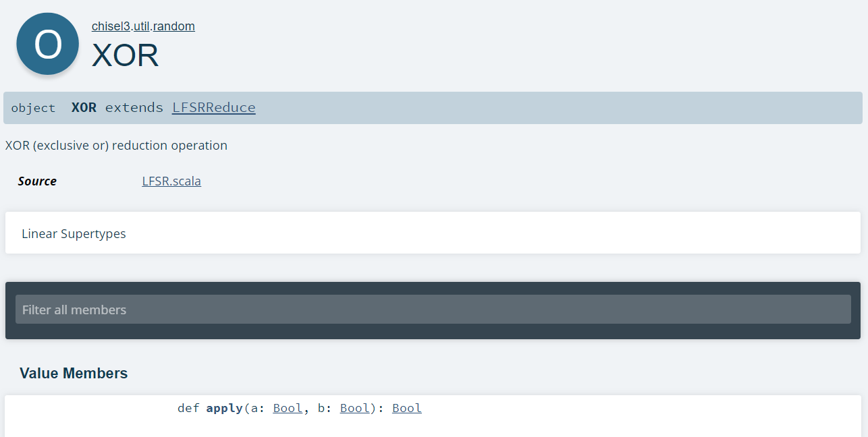868x437 pixels.
Task: Open the Bool return type link
Action: (406, 408)
